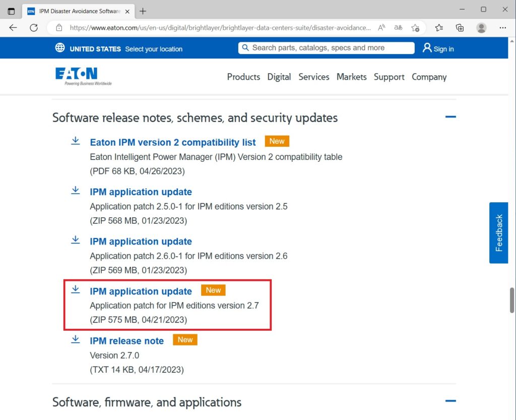Screen dimensions: 516x420
Task: Click the download icon next to IPM release note
Action: coord(75,339)
